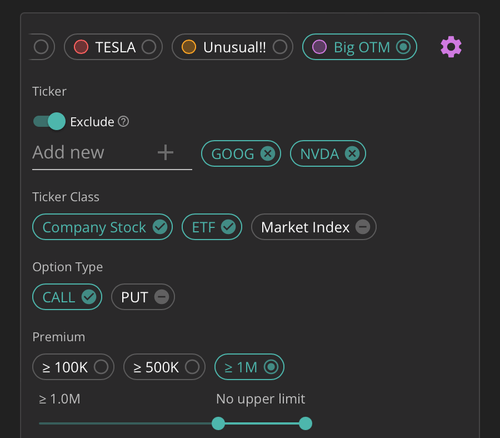Open the purple settings gear icon

451,47
